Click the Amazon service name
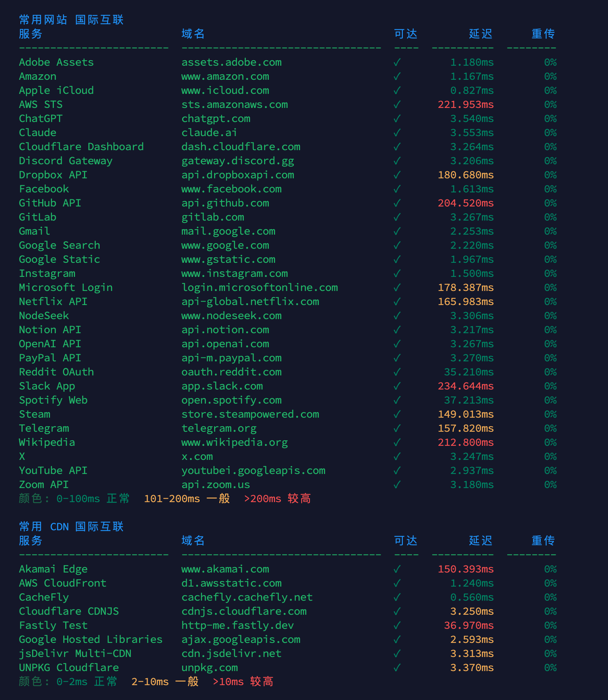This screenshot has width=608, height=700. click(38, 76)
